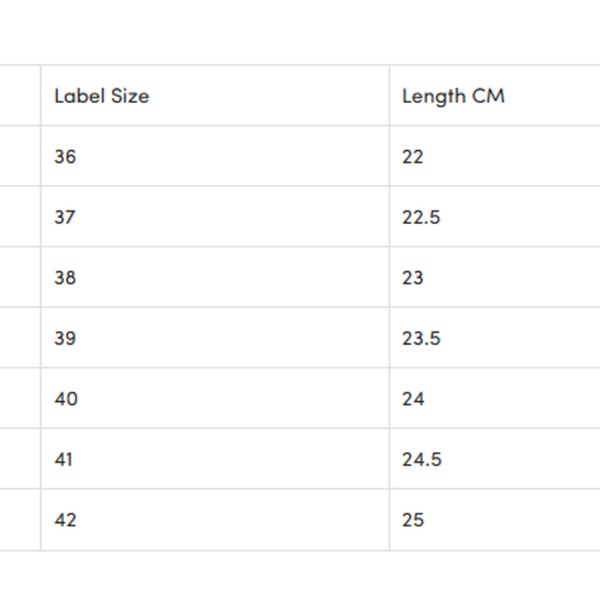Choose the label size 42 cell
This screenshot has height=600, width=600.
[x=65, y=520]
